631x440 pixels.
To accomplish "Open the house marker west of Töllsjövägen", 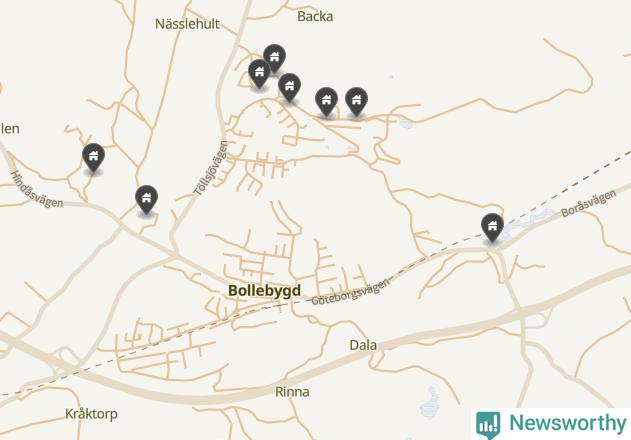I will coord(146,199).
